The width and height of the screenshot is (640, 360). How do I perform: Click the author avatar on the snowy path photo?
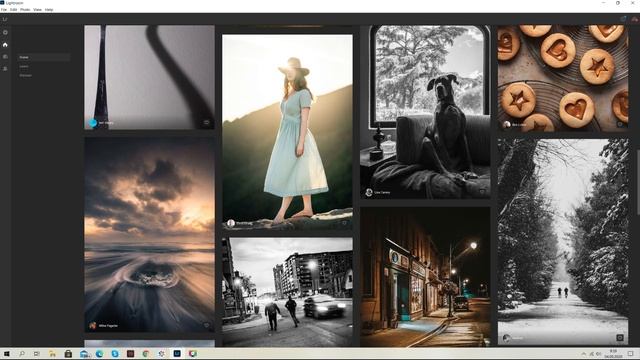click(x=507, y=338)
